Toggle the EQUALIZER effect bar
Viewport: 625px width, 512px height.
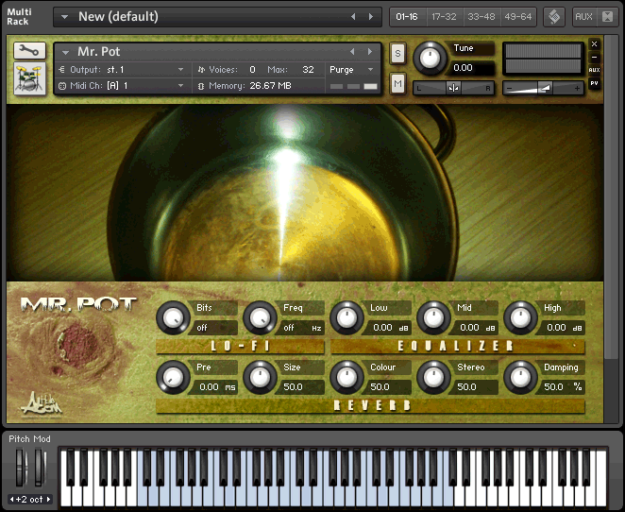click(458, 346)
